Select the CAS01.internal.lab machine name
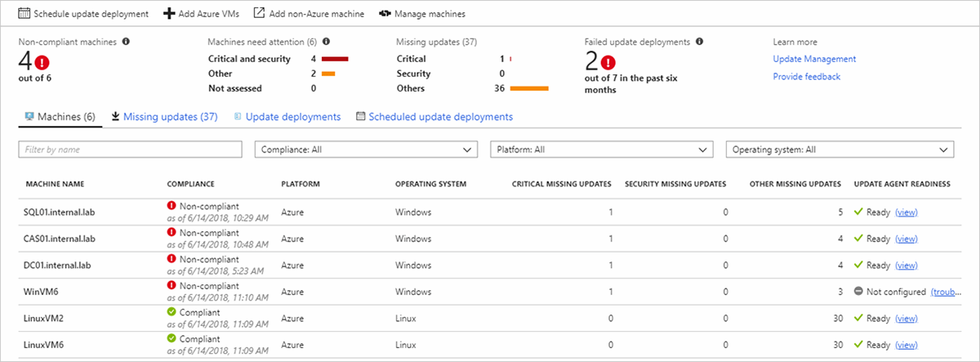This screenshot has height=362, width=980. pos(60,239)
